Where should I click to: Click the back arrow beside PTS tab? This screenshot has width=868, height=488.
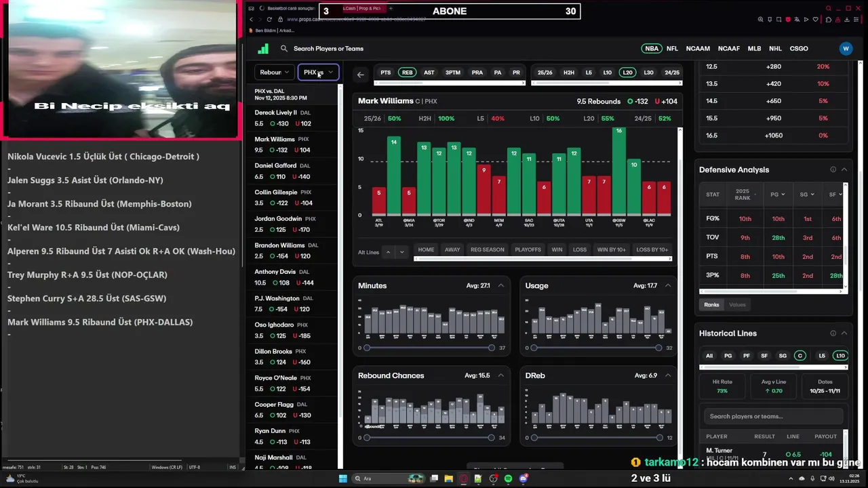361,75
